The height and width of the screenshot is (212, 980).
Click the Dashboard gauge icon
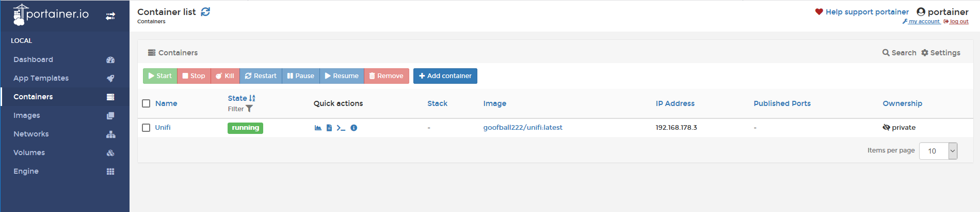[x=110, y=60]
